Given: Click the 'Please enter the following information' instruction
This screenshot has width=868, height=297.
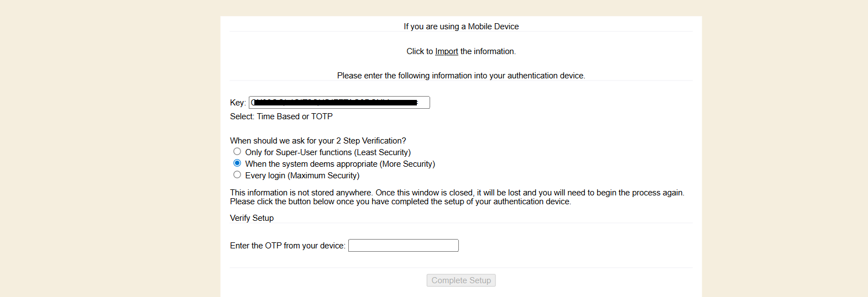Looking at the screenshot, I should (461, 76).
